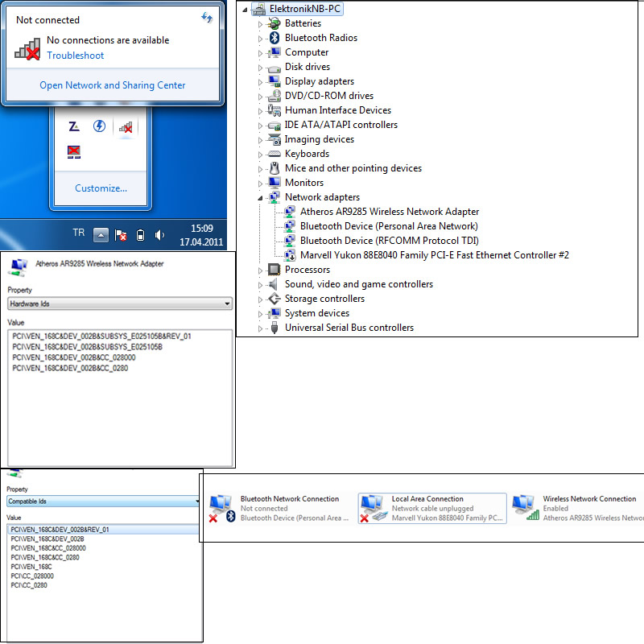Select compatible ID PCI\CC_0280
644x644 pixels.
point(29,585)
